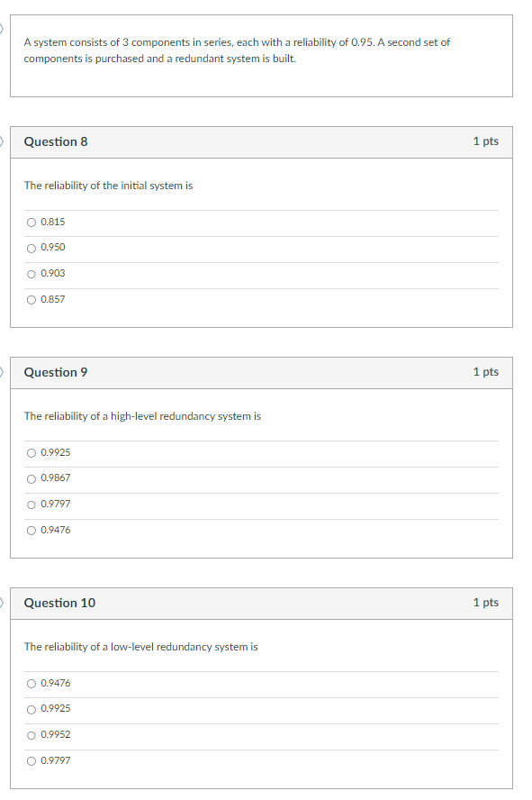Select the 0.815 answer in Question 8

coord(31,222)
